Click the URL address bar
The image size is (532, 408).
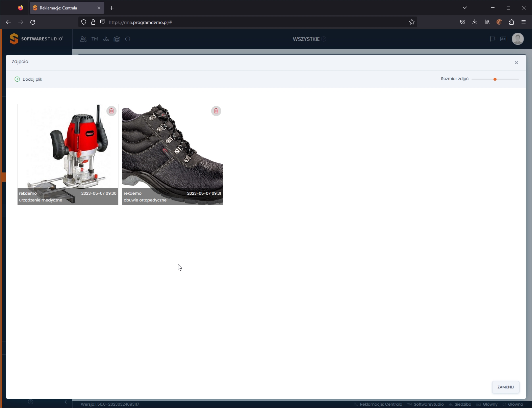[253, 22]
